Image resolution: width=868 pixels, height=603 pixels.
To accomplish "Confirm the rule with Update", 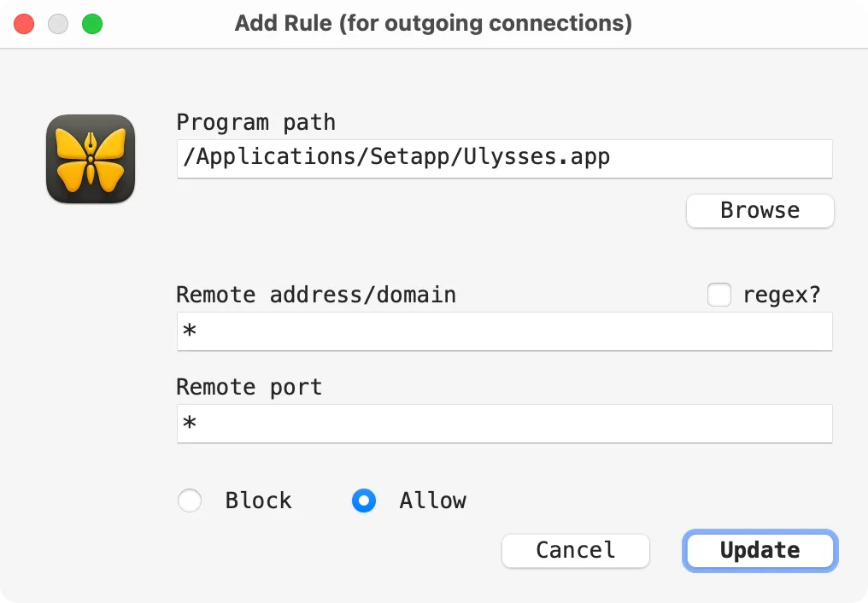I will pyautogui.click(x=760, y=550).
